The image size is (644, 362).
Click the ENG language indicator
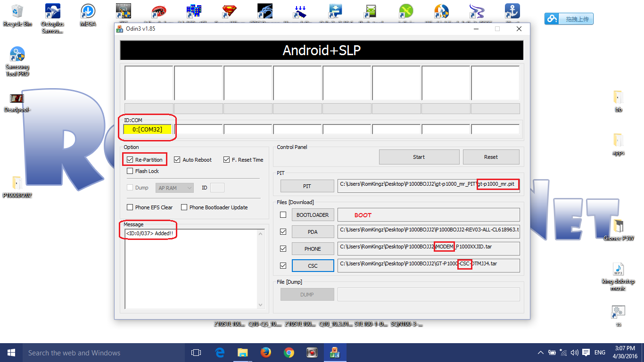[600, 353]
